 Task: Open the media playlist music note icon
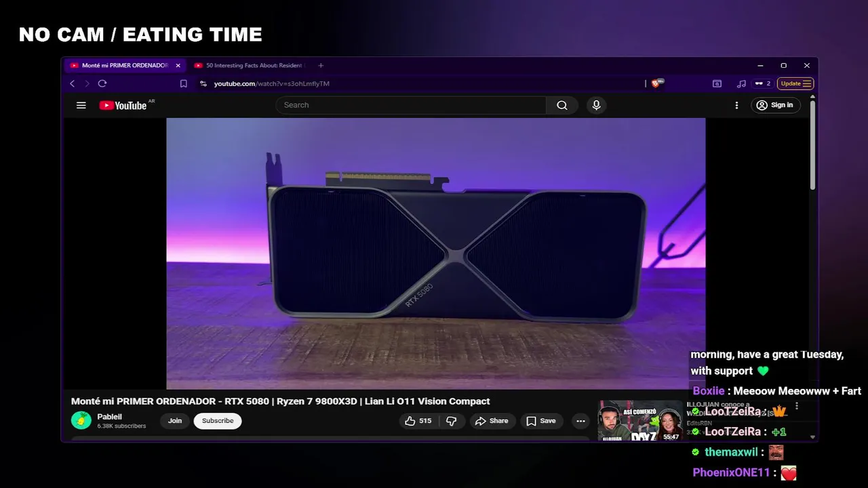741,83
